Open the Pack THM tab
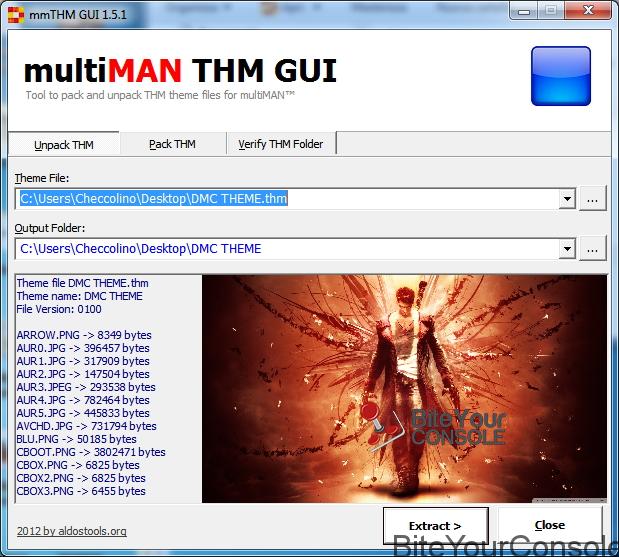The height and width of the screenshot is (557, 619). tap(172, 144)
